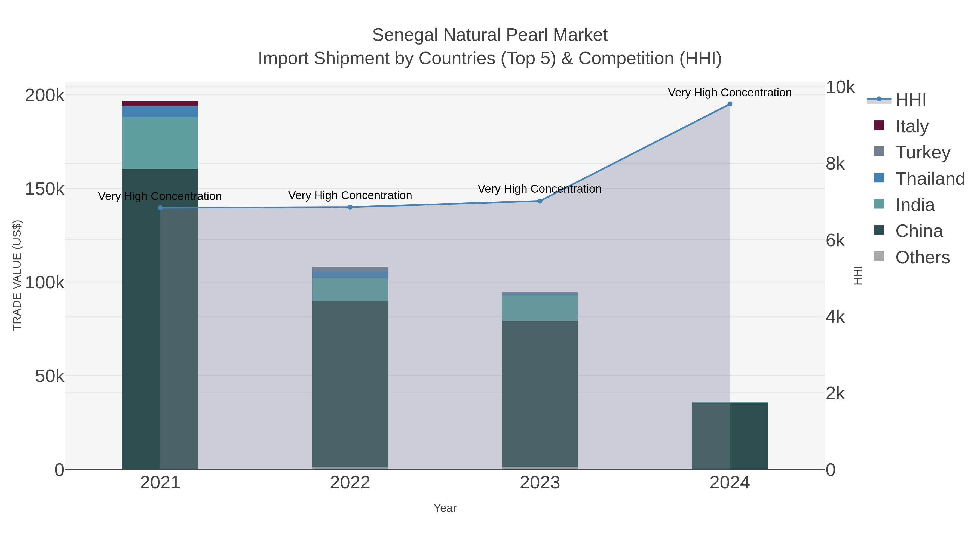
Task: Click the 2024 x-axis label
Action: (x=730, y=483)
